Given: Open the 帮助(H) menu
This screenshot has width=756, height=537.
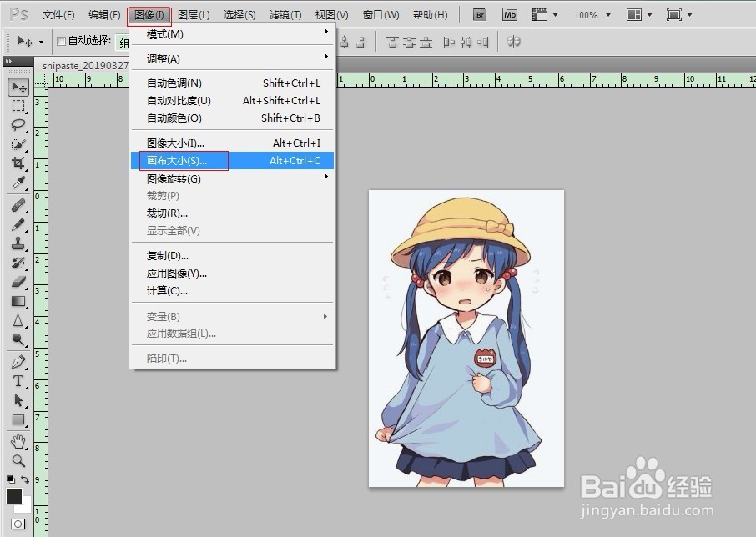Looking at the screenshot, I should coord(430,14).
